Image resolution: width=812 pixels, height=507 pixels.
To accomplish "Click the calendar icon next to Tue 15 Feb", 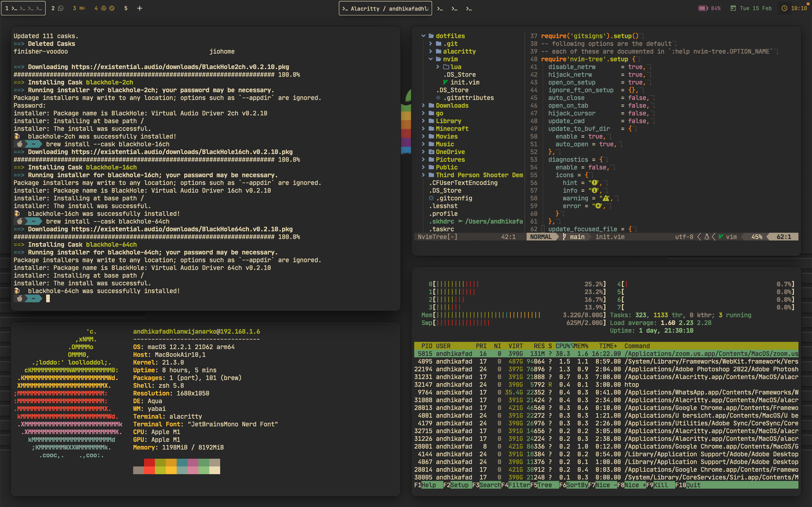I will [x=733, y=8].
